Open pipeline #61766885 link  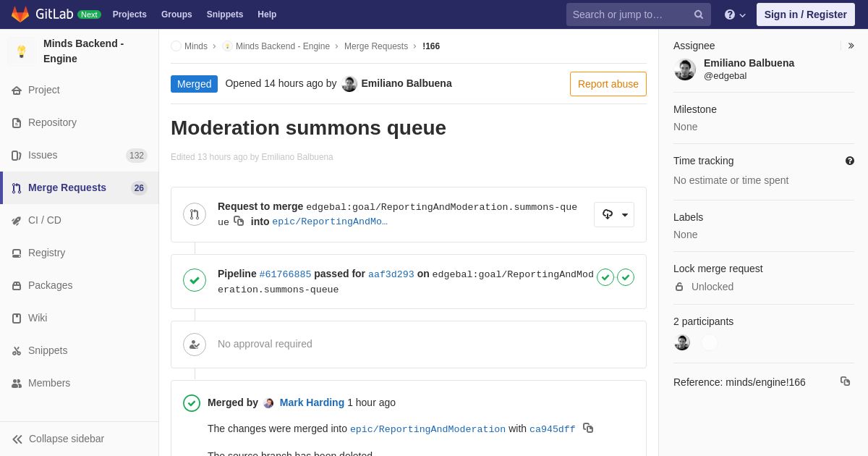tap(285, 274)
